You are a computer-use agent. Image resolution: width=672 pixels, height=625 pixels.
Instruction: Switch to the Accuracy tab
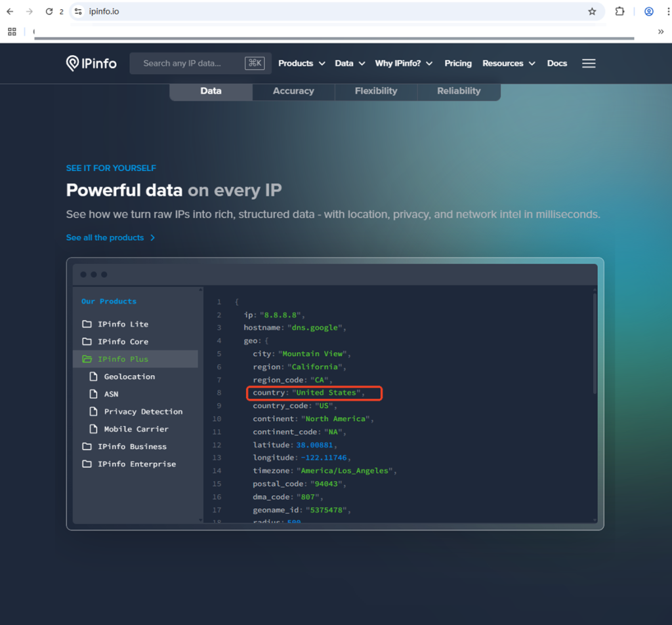(x=293, y=91)
